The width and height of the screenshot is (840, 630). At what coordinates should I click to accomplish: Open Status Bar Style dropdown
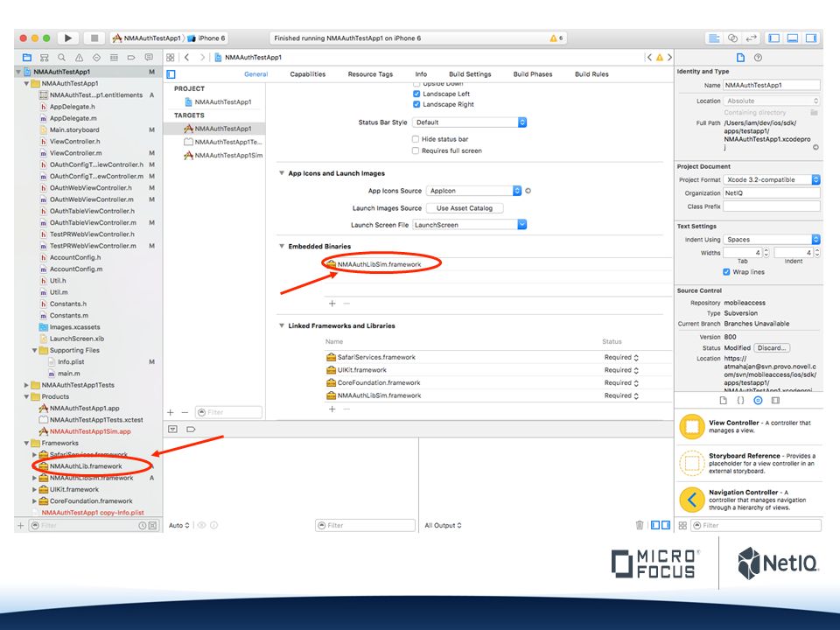(469, 122)
